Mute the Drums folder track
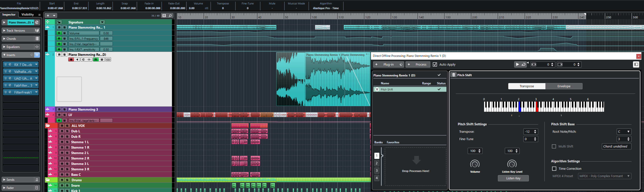 pyautogui.click(x=62, y=180)
